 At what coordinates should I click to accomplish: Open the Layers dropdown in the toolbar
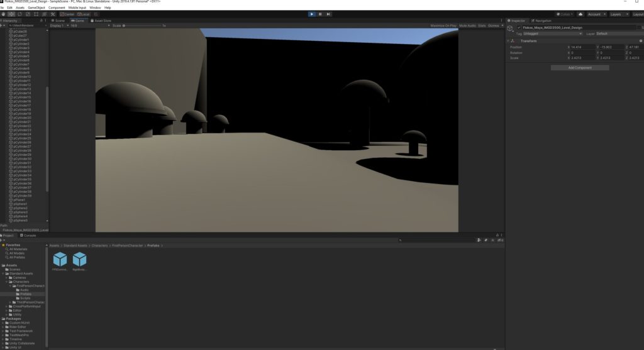617,14
